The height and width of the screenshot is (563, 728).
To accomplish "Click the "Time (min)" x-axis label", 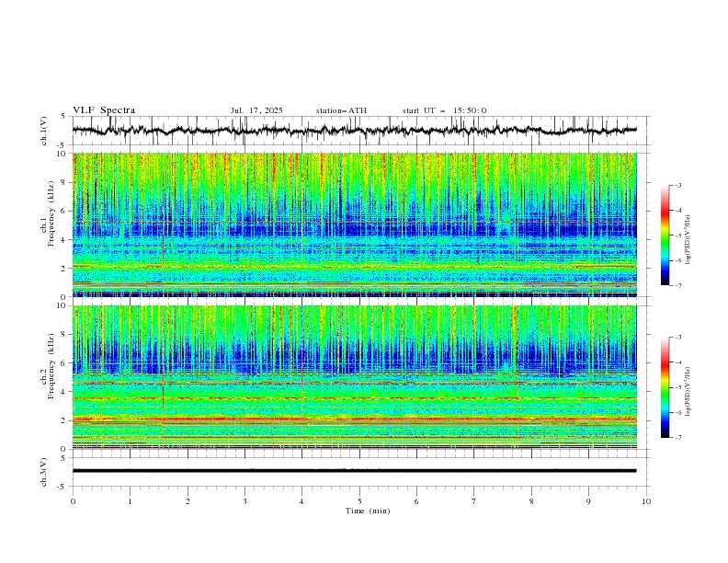I will click(x=368, y=511).
